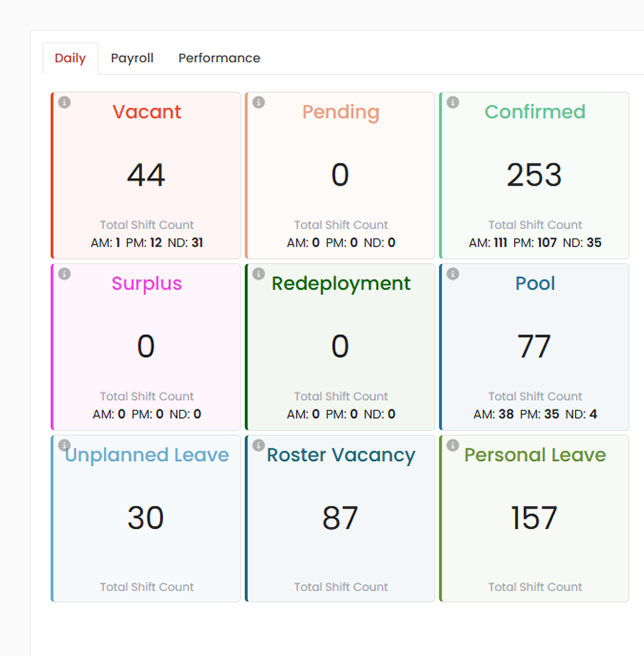The height and width of the screenshot is (656, 644).
Task: Click 'Total Shift Count' on Confirmed card
Action: pyautogui.click(x=535, y=225)
